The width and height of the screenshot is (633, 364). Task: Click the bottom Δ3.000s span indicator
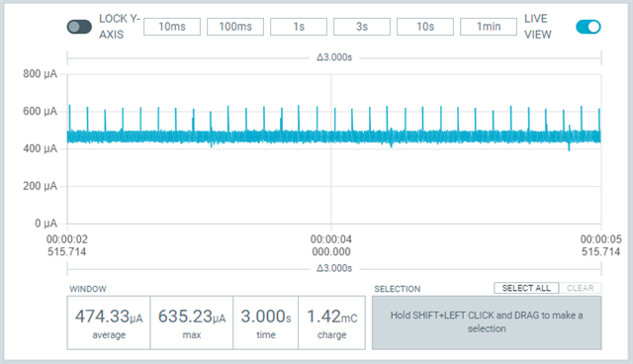(x=334, y=268)
